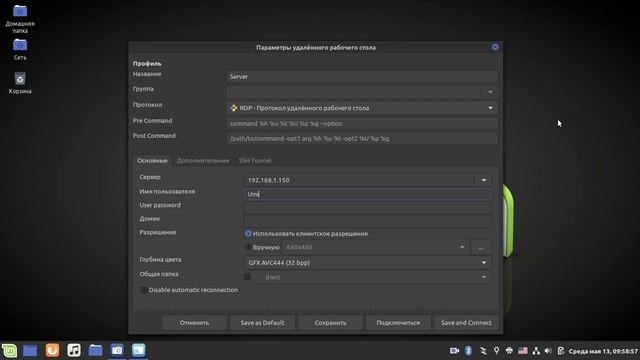Click the Отменить button

(194, 322)
